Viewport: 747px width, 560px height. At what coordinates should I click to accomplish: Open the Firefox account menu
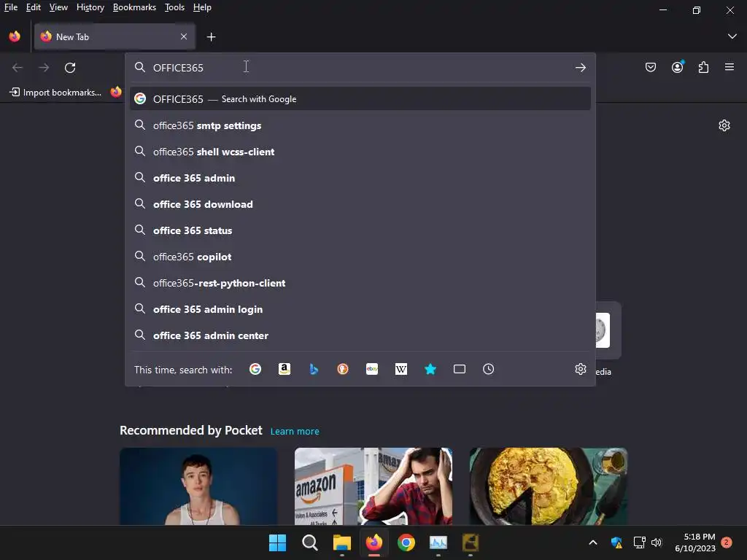[x=678, y=67]
